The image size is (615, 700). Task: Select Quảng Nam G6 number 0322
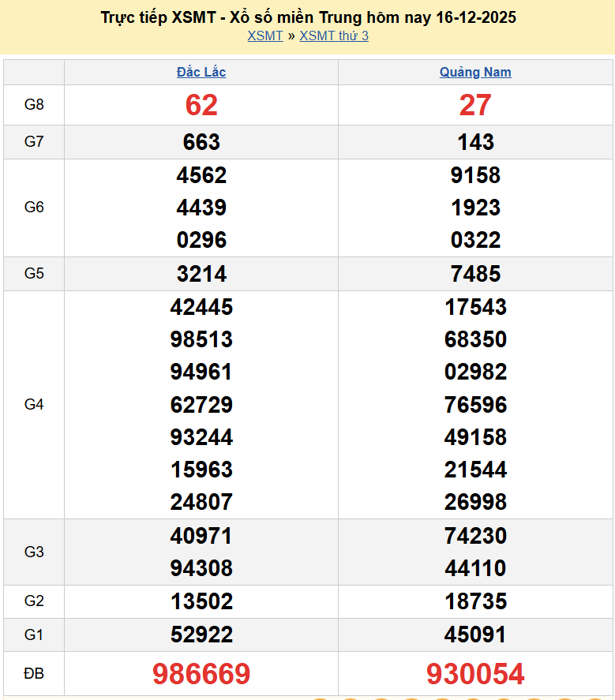click(475, 240)
